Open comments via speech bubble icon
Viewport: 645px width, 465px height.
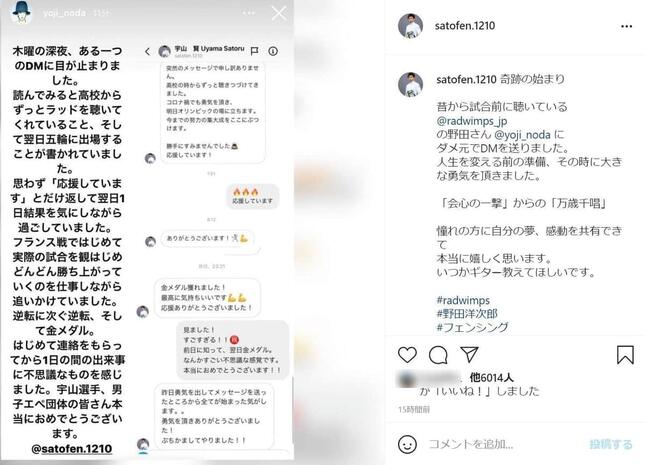click(x=438, y=355)
